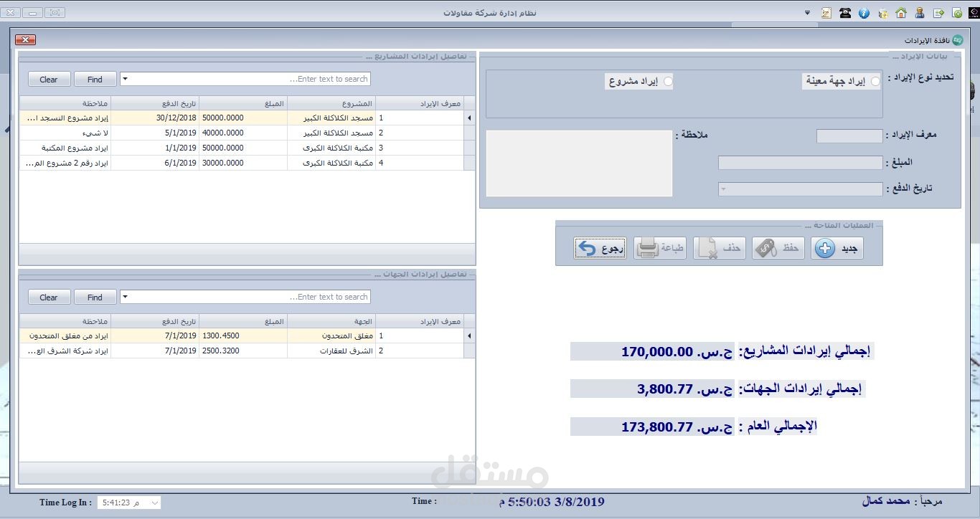Click the yellow gear settings icon
Viewport: 980px width, 519px height.
point(882,13)
